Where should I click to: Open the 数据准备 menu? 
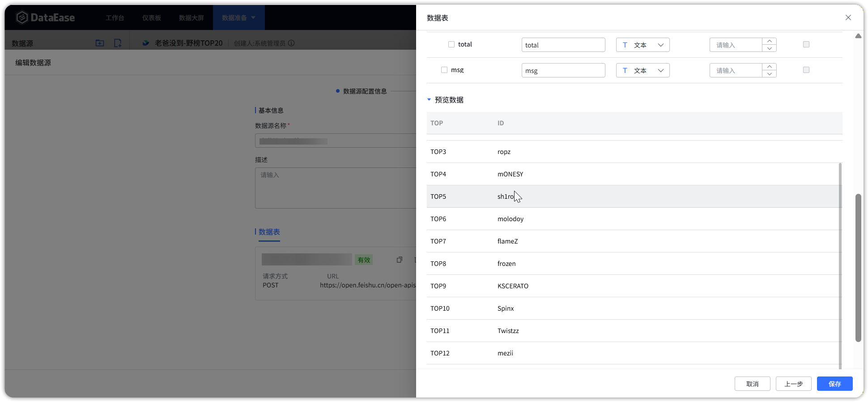pyautogui.click(x=238, y=17)
